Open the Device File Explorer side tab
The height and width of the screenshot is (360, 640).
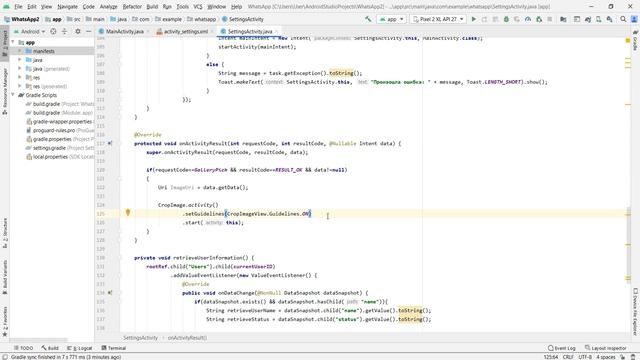click(x=635, y=312)
